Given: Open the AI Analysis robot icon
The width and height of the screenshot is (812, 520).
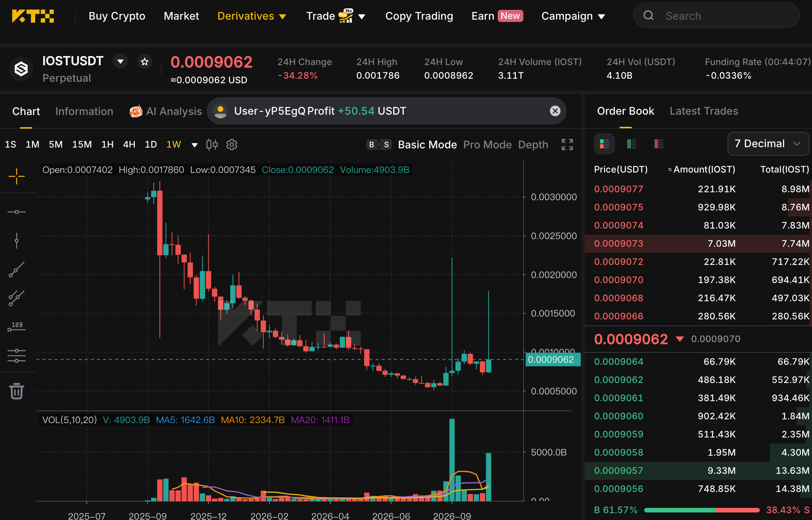Looking at the screenshot, I should click(x=136, y=111).
